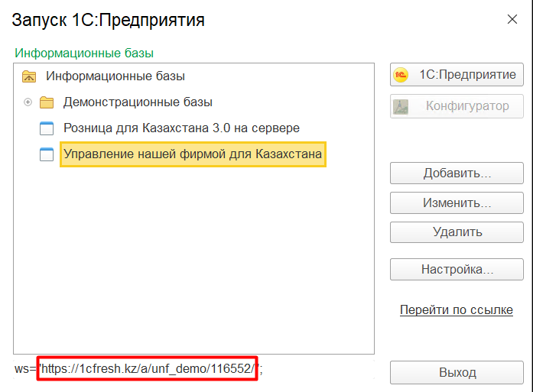
Task: Click the Розница для Казахстана database icon
Action: (x=47, y=128)
